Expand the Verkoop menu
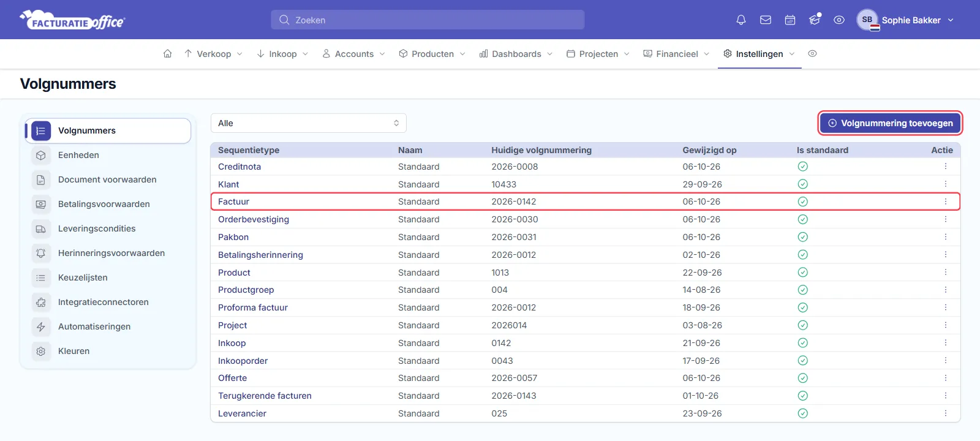 (213, 54)
